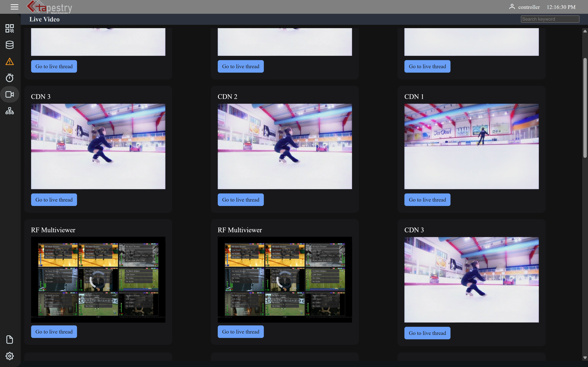Viewport: 588px width, 367px height.
Task: Select the Live Video camera icon
Action: [x=10, y=94]
